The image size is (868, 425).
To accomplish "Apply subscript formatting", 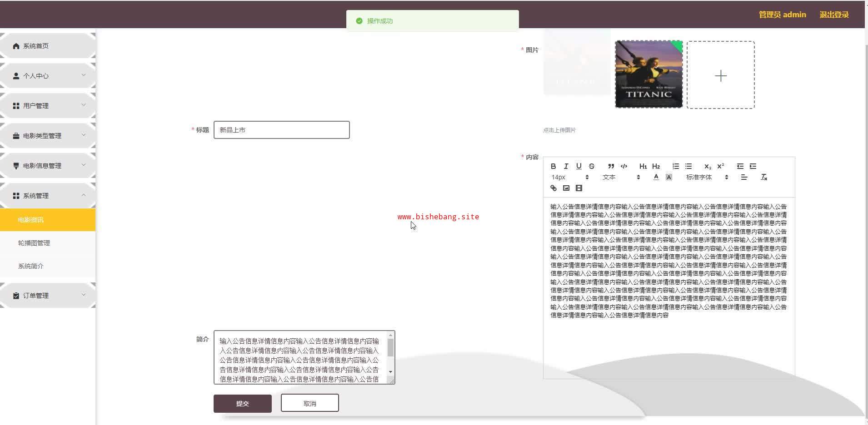I will point(708,166).
